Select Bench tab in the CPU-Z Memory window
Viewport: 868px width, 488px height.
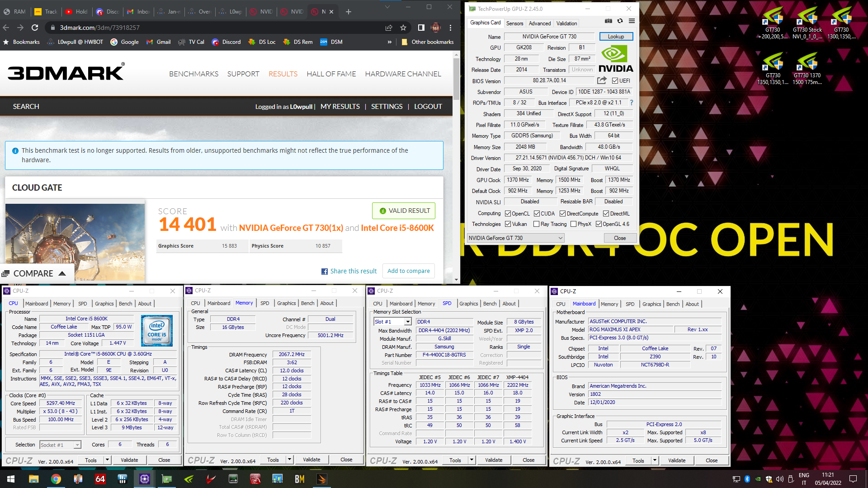coord(307,303)
